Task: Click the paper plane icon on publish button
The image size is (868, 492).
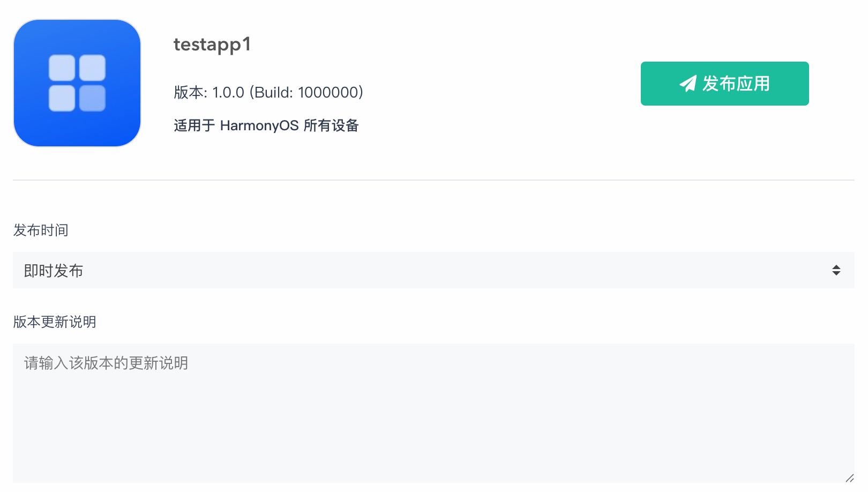Action: point(688,84)
